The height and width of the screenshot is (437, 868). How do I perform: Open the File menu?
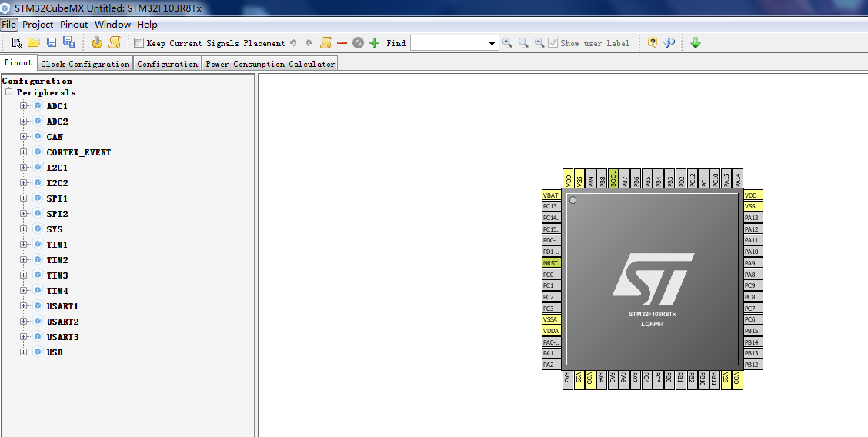9,25
